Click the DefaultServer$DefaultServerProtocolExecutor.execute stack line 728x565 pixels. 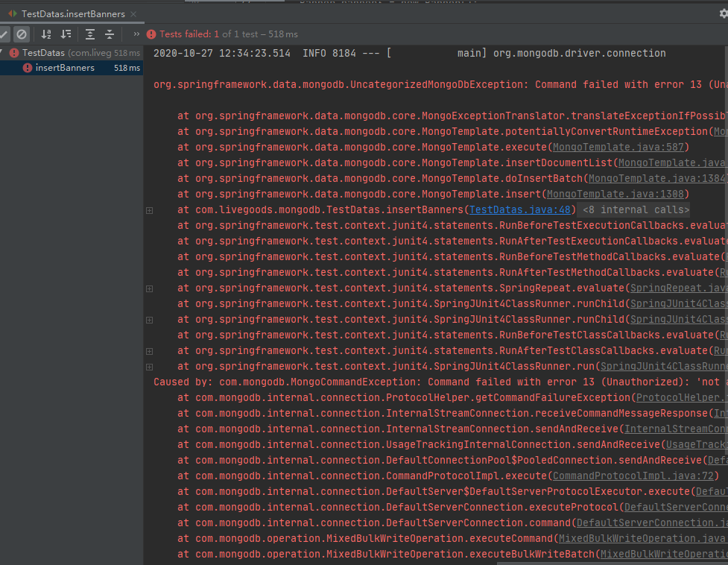(453, 492)
